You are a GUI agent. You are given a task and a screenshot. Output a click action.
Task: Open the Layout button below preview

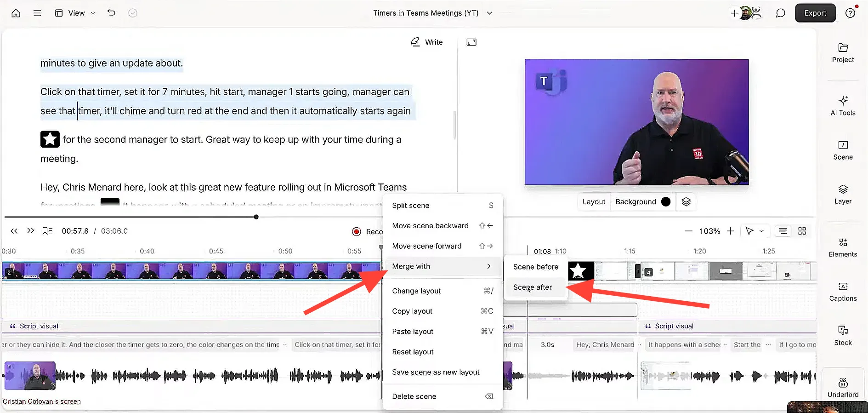594,202
